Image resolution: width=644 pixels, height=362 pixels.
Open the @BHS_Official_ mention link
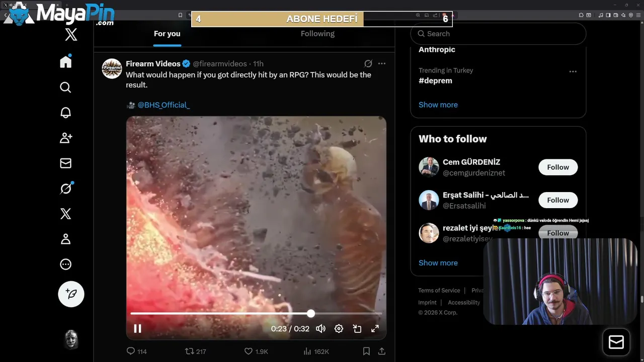(164, 105)
